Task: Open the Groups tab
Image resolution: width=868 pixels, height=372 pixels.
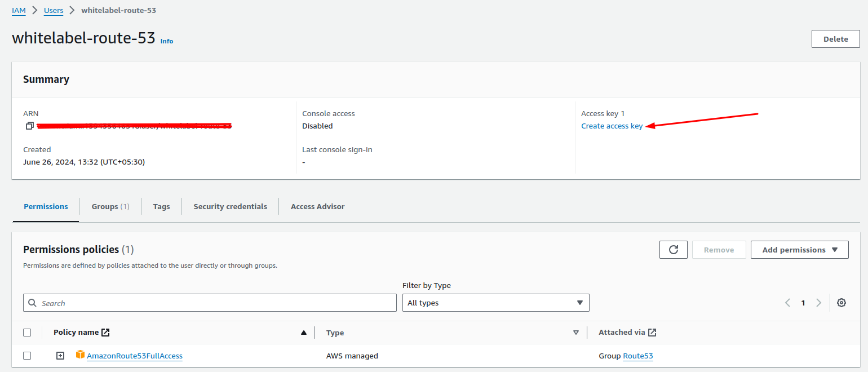Action: click(x=110, y=207)
